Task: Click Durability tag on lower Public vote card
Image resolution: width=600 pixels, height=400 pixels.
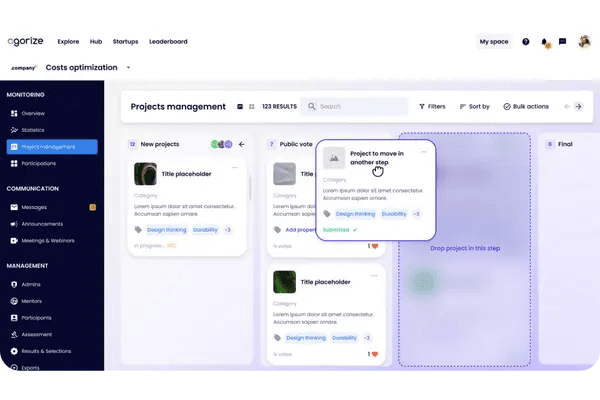Action: pos(344,338)
